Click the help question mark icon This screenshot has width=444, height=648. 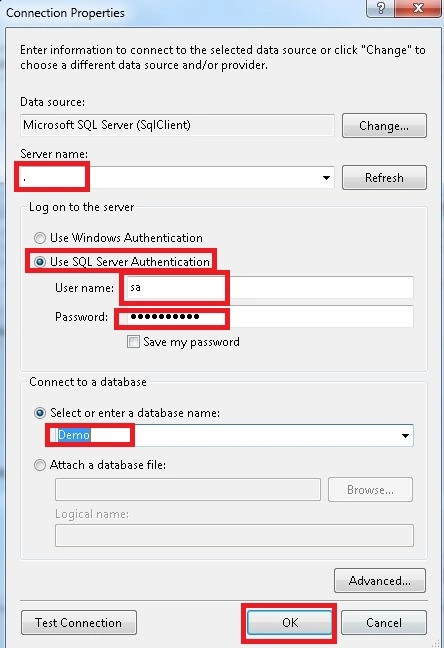point(380,8)
